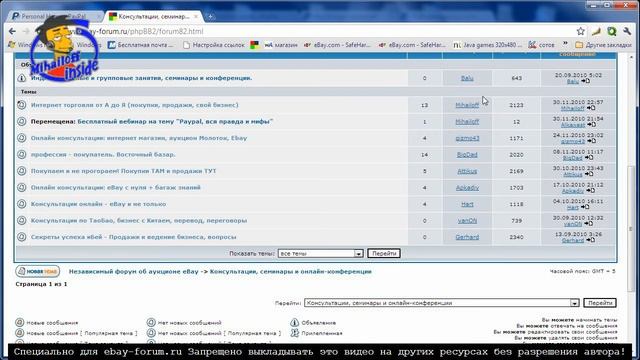This screenshot has height=360, width=640.
Task: Click the topic icon beside Консультации по ТаоБао
Action: [22, 220]
